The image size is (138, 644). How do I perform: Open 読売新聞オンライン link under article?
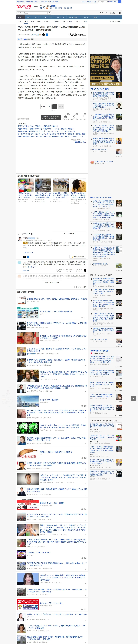(x=80, y=142)
